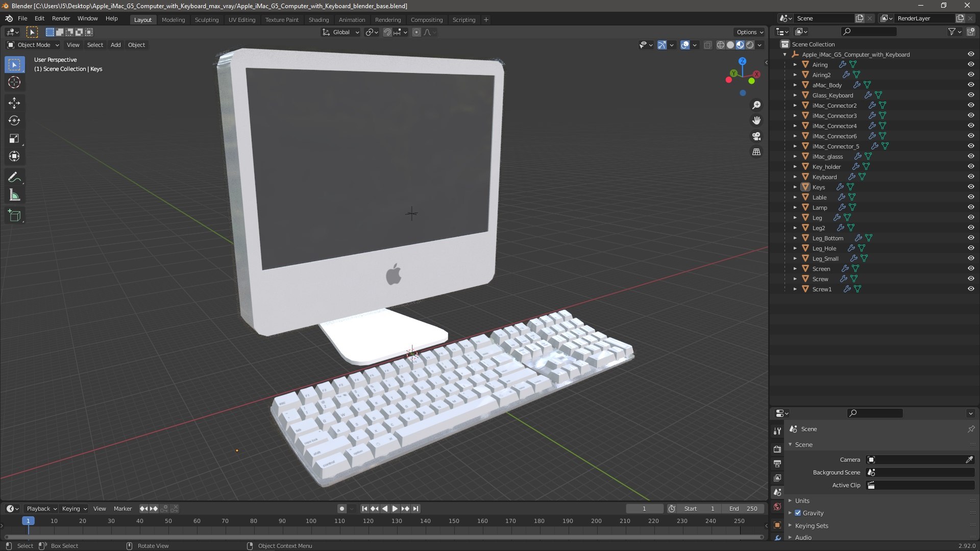Open the Playback dropdown in timeline

(x=41, y=509)
